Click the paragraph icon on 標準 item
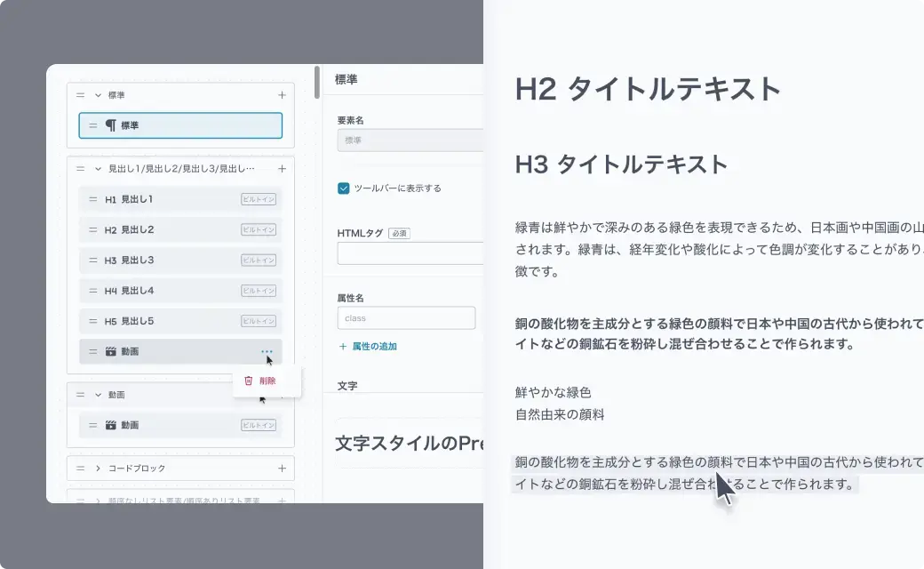The width and height of the screenshot is (924, 569). pyautogui.click(x=110, y=125)
